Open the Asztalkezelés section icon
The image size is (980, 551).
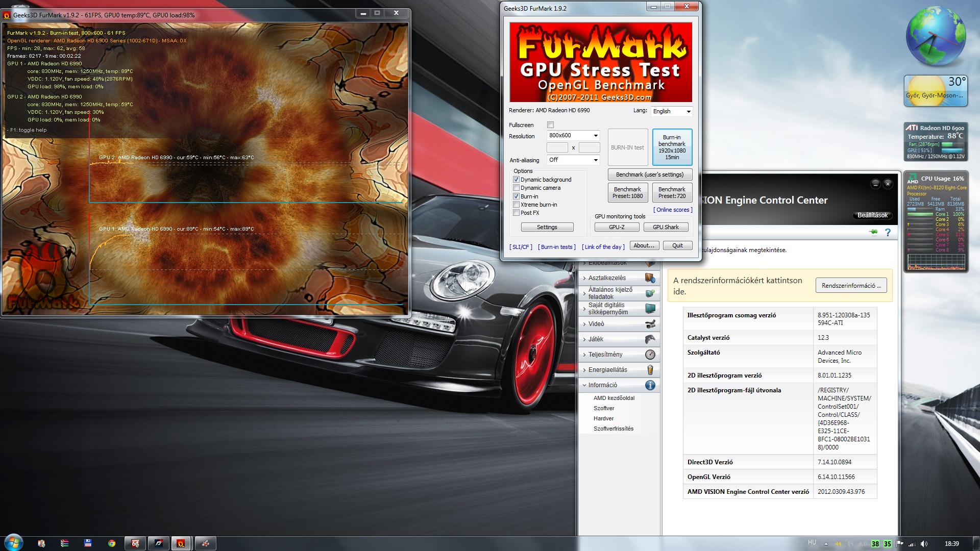coord(650,278)
